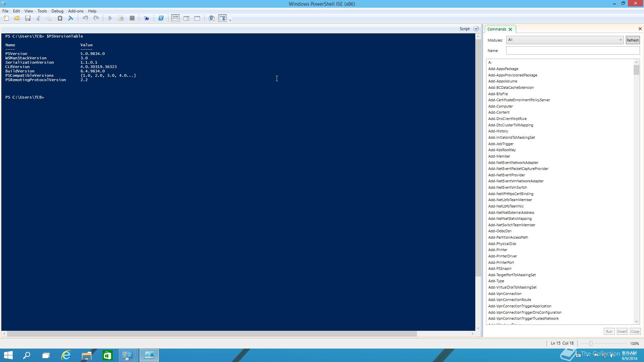Open a script using folder icon
The width and height of the screenshot is (644, 362).
pos(17,18)
